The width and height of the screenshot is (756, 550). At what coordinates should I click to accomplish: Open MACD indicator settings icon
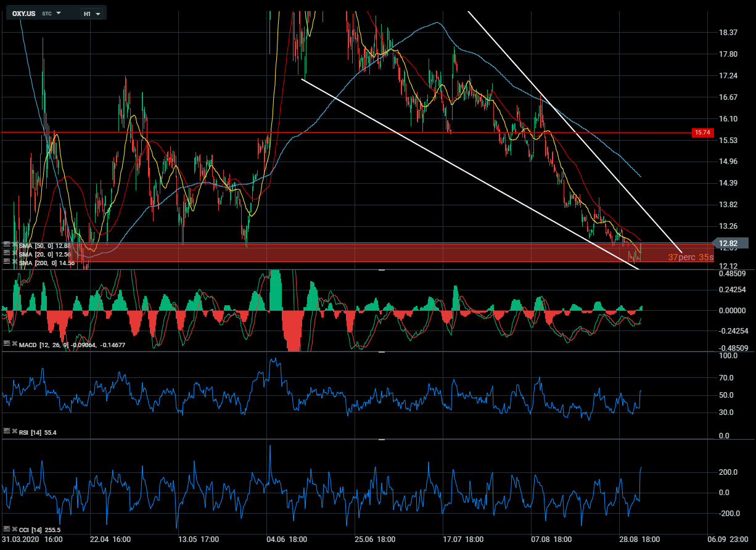click(x=6, y=344)
